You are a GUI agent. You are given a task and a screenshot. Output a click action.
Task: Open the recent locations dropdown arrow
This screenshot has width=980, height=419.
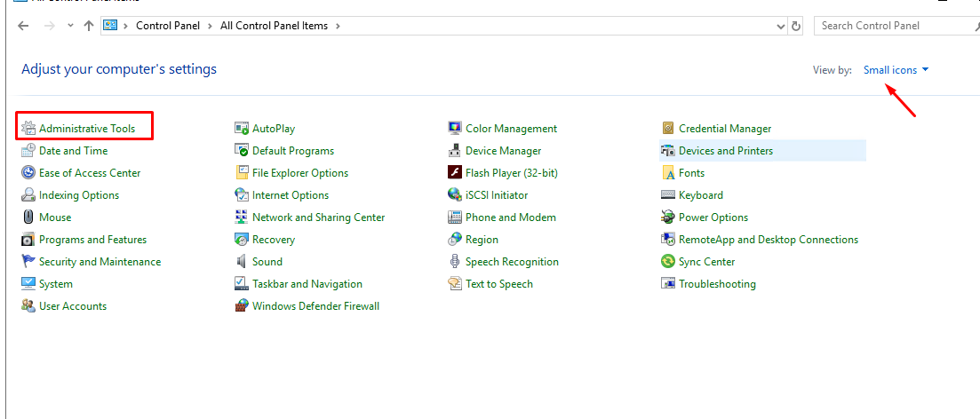click(x=70, y=26)
